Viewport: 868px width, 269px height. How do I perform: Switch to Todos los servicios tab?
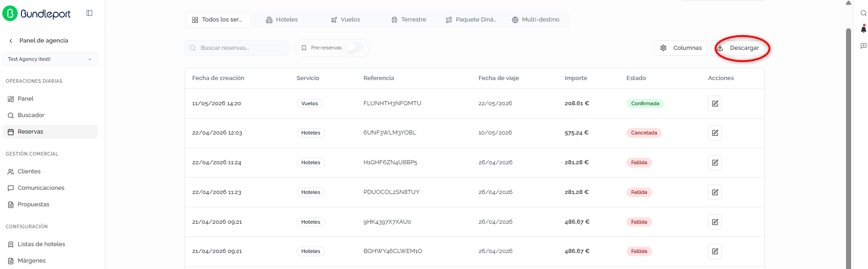click(218, 20)
